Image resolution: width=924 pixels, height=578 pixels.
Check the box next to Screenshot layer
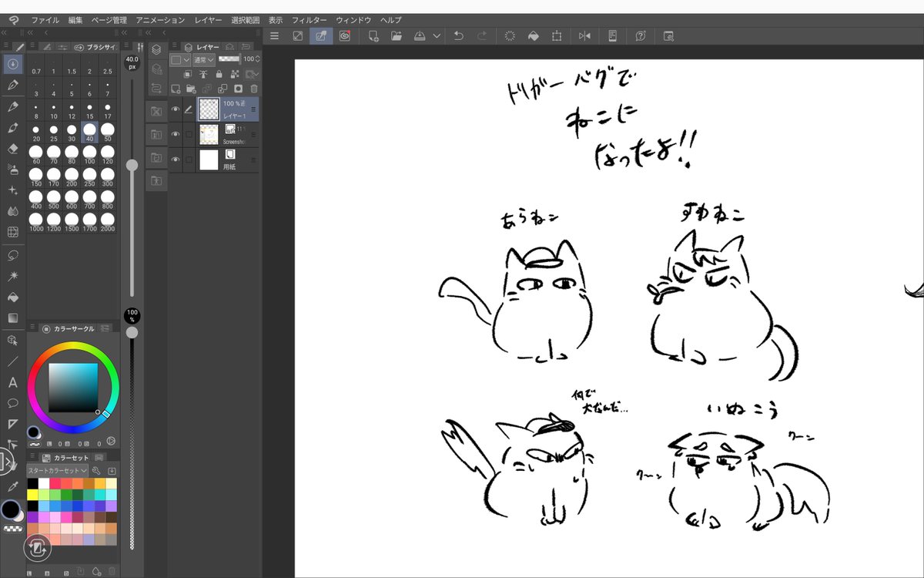(189, 134)
